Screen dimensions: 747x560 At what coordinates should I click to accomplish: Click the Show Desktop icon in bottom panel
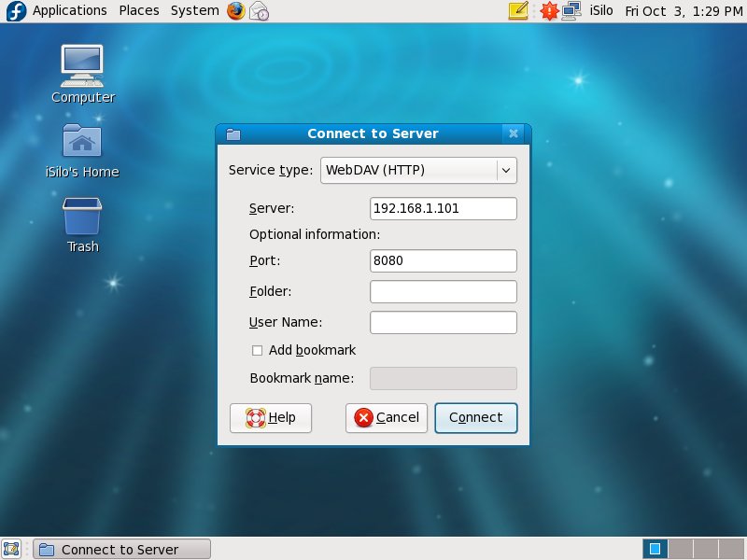[12, 549]
